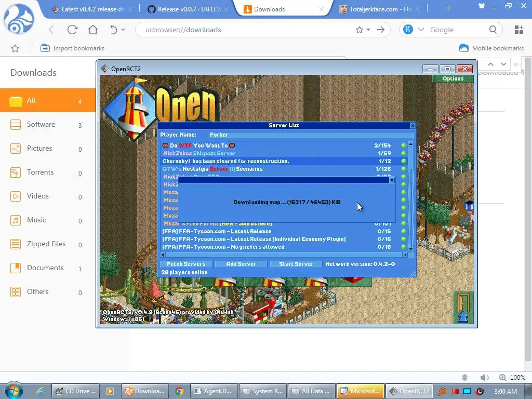Screen dimensions: 532x399
Task: Click taskbar clock showing 3:00 AM
Action: click(x=506, y=391)
